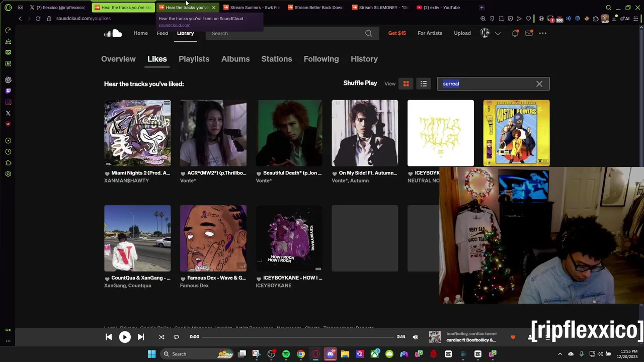Image resolution: width=644 pixels, height=362 pixels.
Task: Click the Upload link
Action: tap(462, 33)
